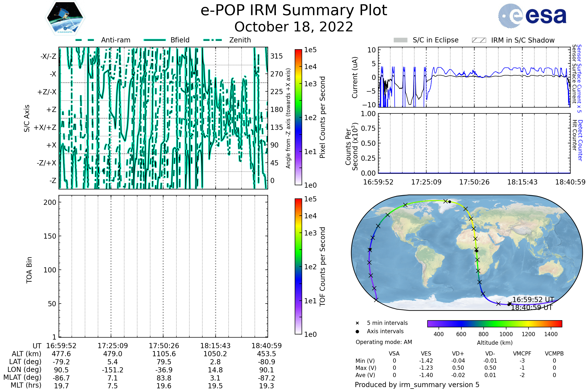The image size is (588, 392).
Task: Click the Pixel Counts per Second colorbar
Action: click(x=298, y=117)
